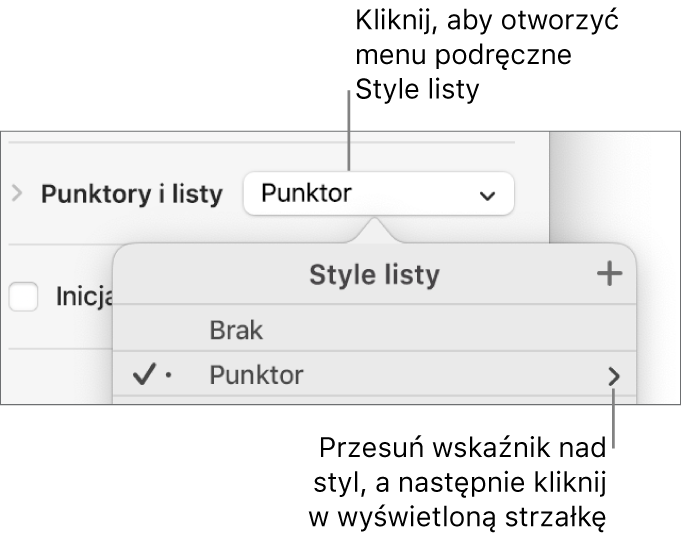
Task: Click the Style listy popover title
Action: coord(374,275)
